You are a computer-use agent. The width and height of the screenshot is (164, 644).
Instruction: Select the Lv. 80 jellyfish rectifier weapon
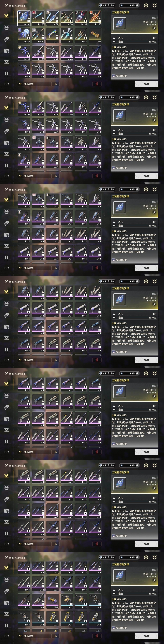click(x=24, y=36)
